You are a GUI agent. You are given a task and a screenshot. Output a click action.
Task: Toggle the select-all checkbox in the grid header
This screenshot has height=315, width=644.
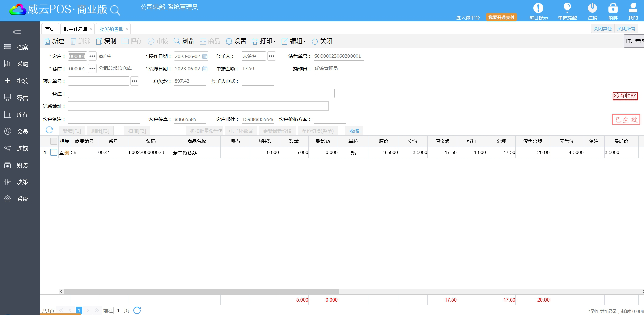54,141
